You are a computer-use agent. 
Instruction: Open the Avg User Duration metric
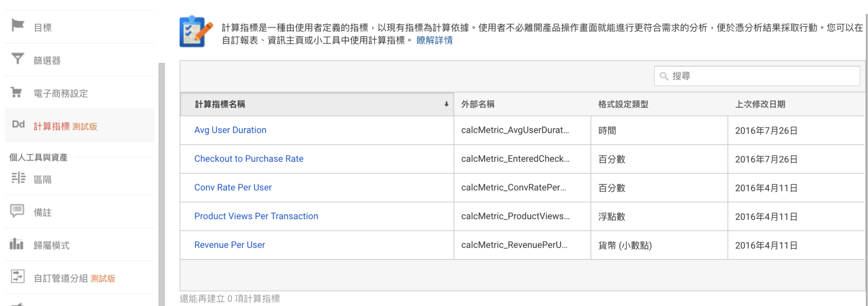pyautogui.click(x=230, y=130)
